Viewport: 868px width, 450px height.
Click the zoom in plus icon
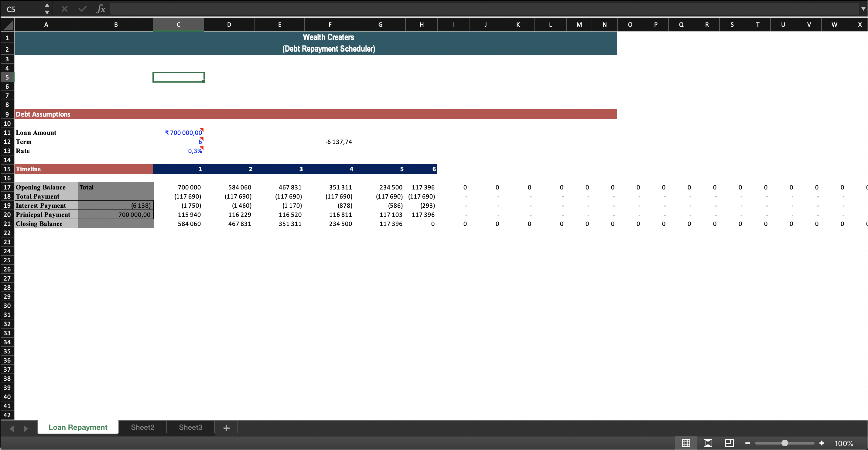[822, 443]
